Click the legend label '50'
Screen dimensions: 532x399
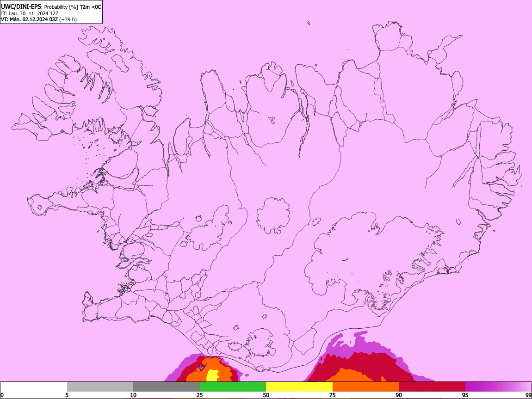pos(266,395)
